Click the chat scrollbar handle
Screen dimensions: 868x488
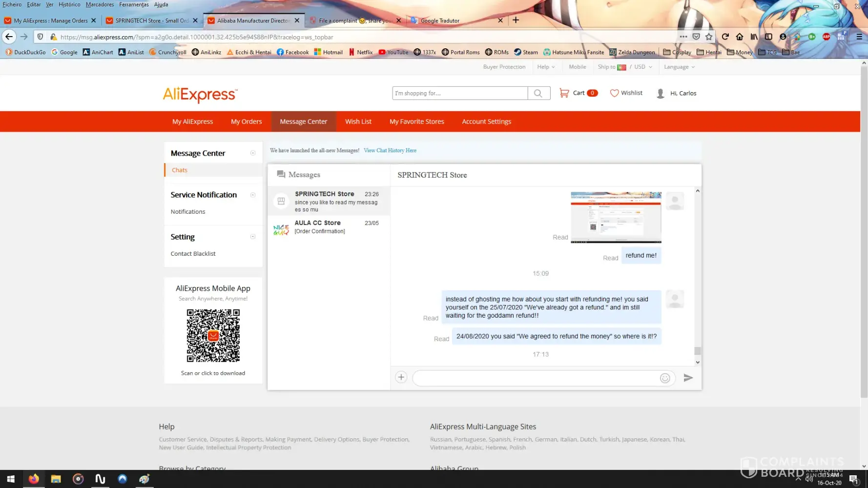(698, 351)
